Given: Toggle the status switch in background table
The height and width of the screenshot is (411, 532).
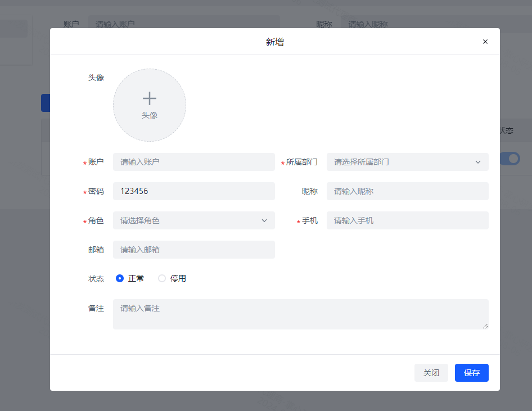Looking at the screenshot, I should point(510,159).
